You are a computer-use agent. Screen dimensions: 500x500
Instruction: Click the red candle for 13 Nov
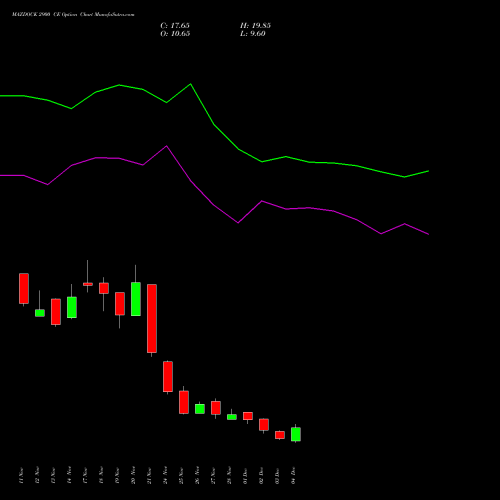(x=56, y=312)
